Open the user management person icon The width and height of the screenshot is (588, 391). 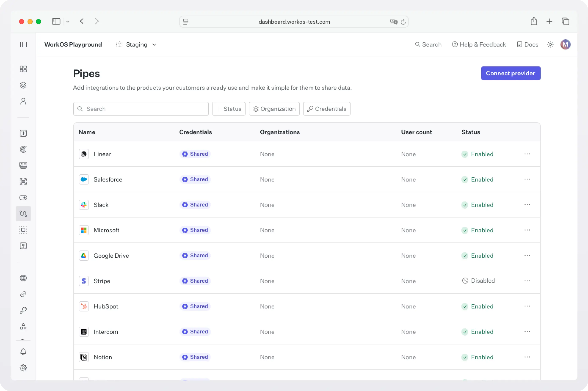click(23, 101)
